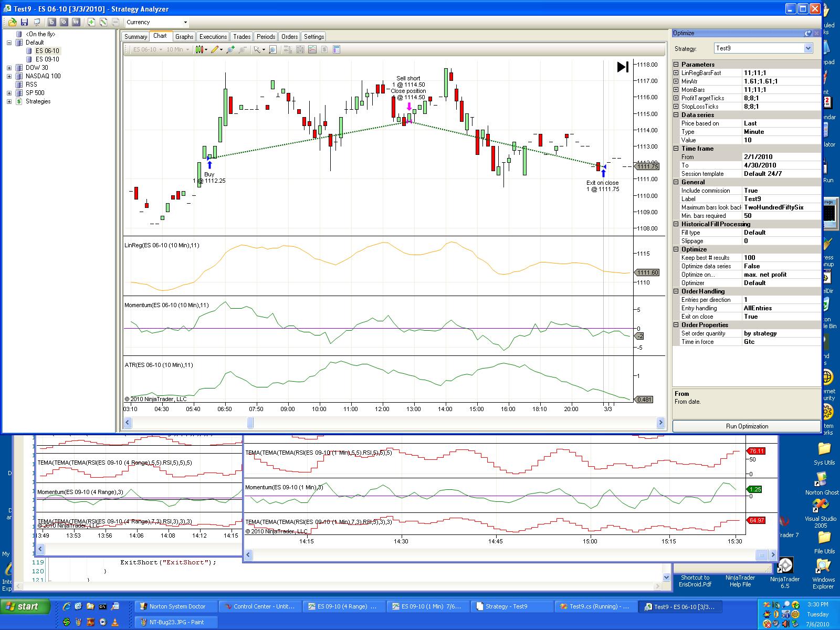Expand the NASDAQ 100 tree node
Screen dimensions: 840x630
pyautogui.click(x=9, y=76)
